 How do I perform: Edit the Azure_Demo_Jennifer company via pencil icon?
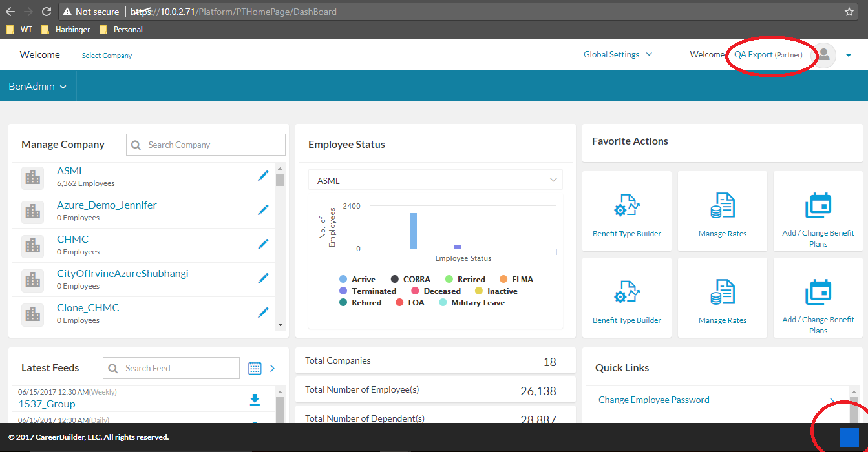[x=263, y=210]
